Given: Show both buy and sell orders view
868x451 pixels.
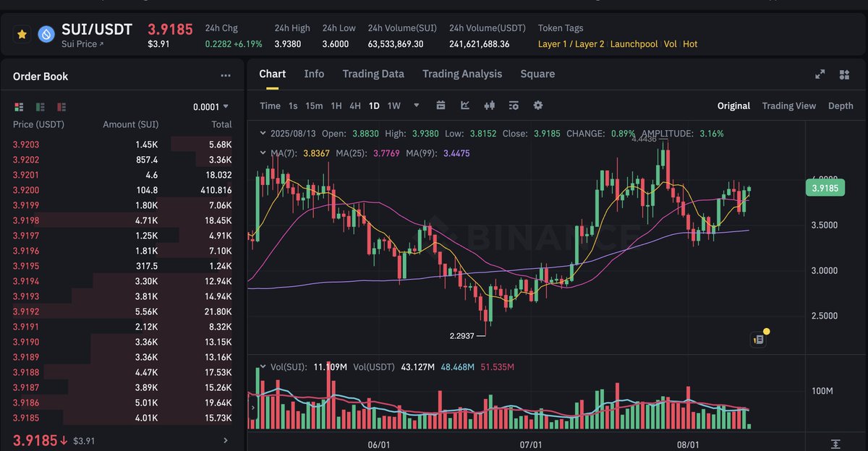Looking at the screenshot, I should (x=19, y=107).
